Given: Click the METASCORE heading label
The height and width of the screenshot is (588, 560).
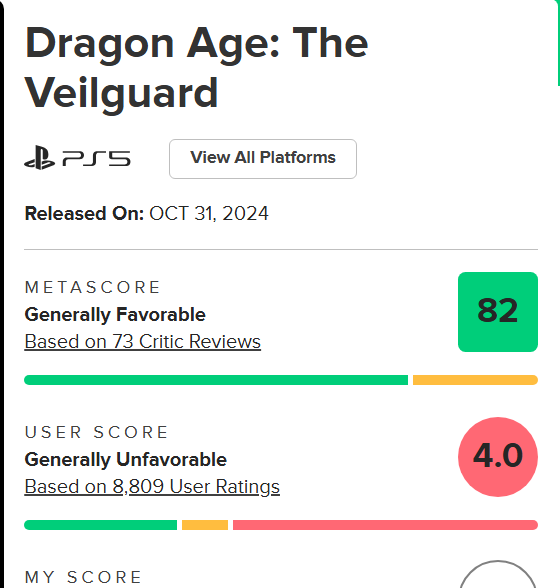Looking at the screenshot, I should (92, 288).
